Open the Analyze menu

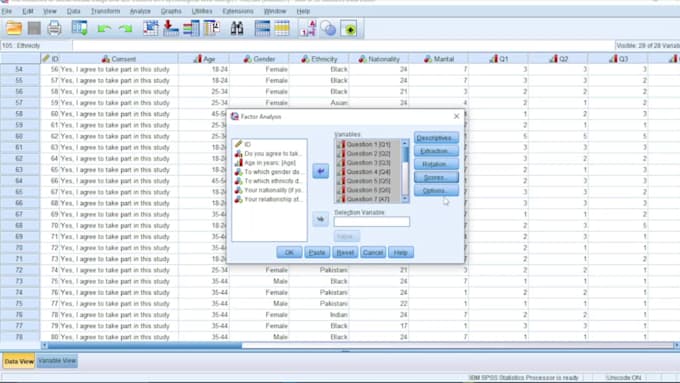coord(140,11)
